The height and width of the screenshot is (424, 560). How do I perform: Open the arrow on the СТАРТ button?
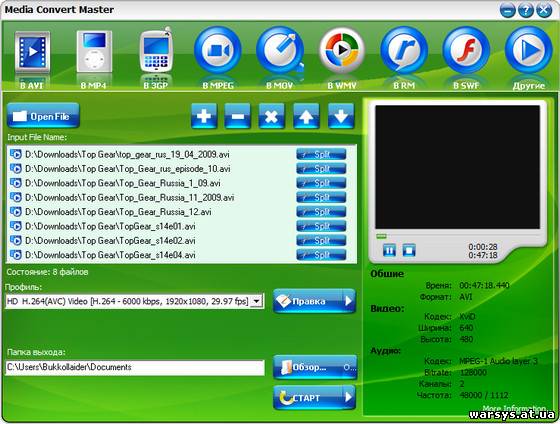(348, 397)
